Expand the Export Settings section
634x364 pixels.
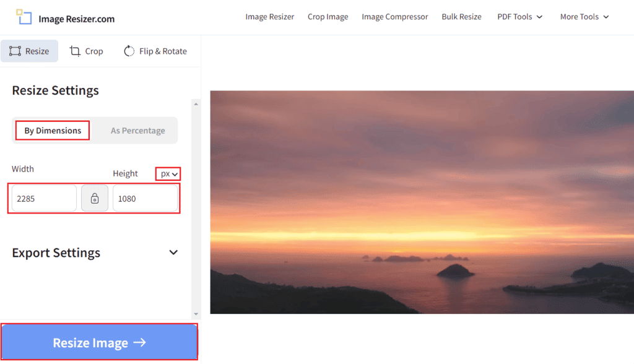click(174, 253)
